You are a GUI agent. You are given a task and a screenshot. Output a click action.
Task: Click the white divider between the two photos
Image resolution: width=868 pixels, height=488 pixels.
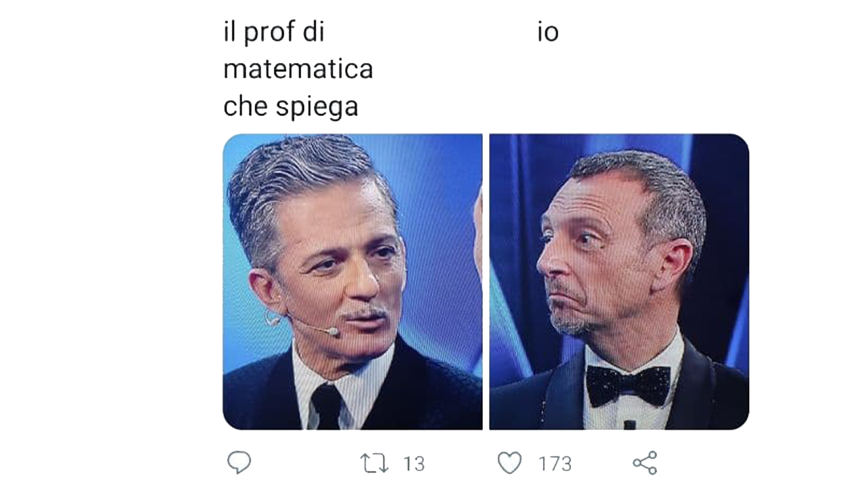[x=486, y=281]
